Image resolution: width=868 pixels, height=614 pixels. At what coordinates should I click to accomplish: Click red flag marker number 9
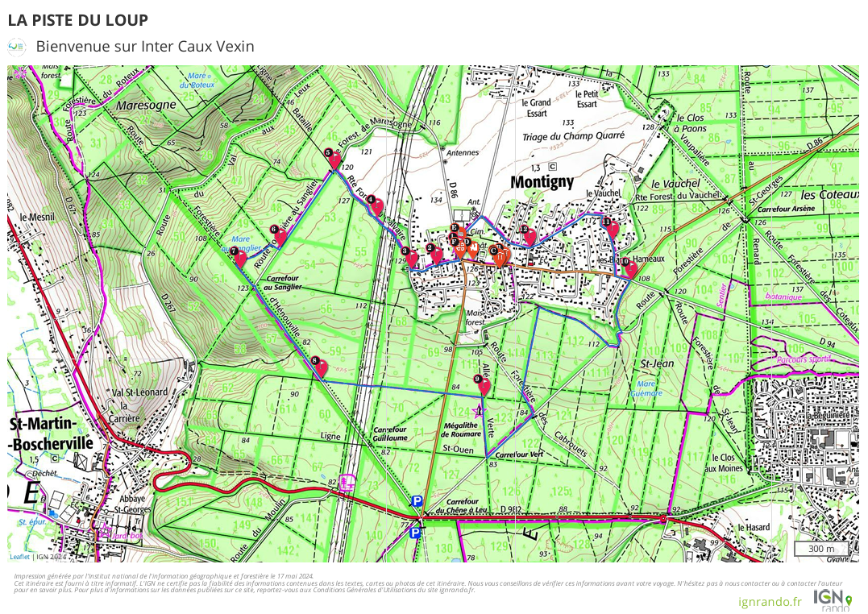(x=484, y=385)
